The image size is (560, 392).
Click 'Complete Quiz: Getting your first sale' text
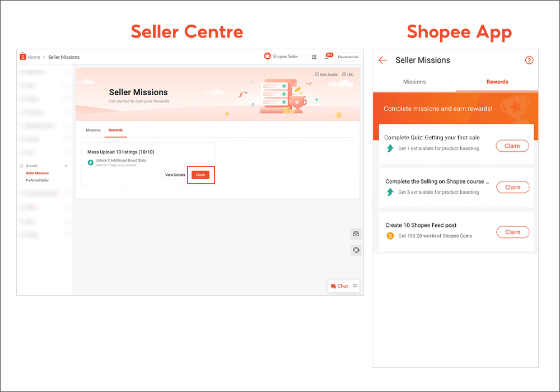(x=432, y=137)
